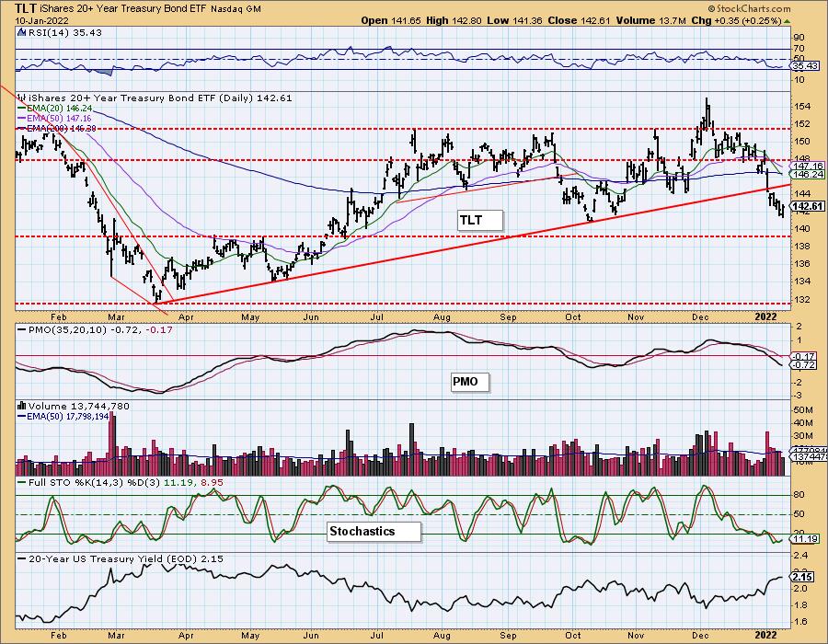Viewport: 828px width, 644px height.
Task: Click the -0.72 PMO value tag
Action: (x=804, y=364)
